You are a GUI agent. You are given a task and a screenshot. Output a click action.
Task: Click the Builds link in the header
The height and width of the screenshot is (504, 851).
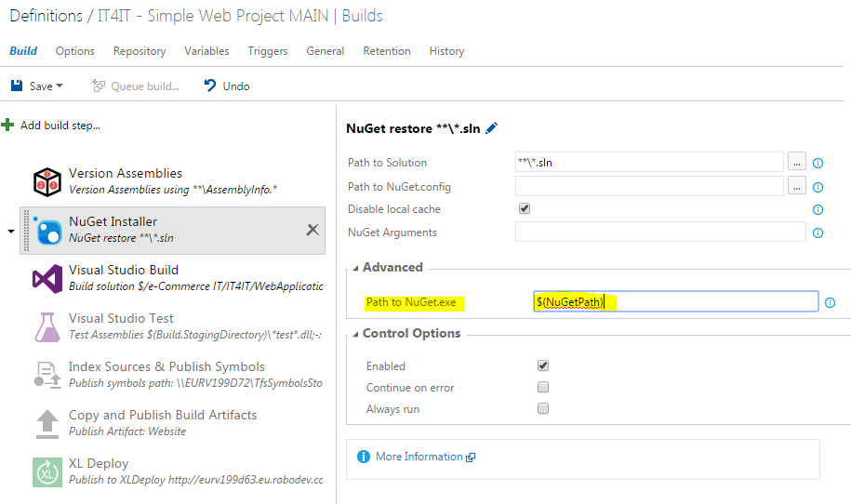pos(362,16)
